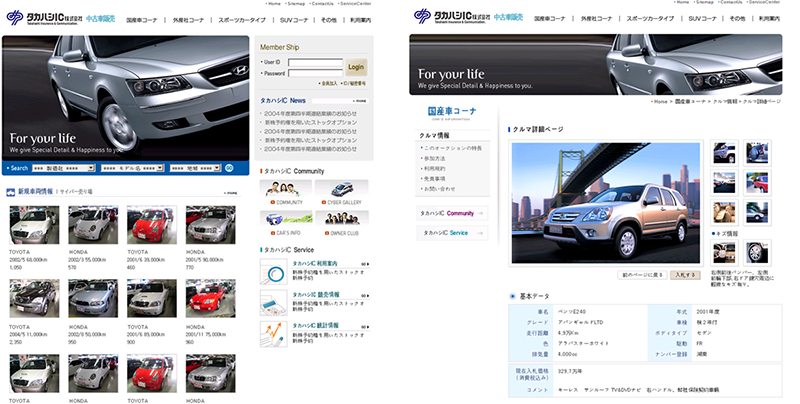
Task: Click the タカハシIC 統計情報 service title
Action: coord(315,325)
